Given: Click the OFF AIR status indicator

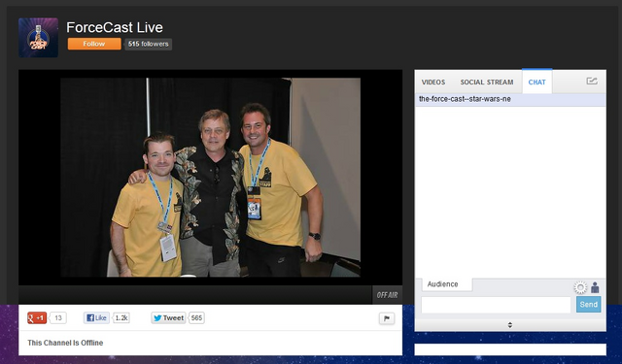Looking at the screenshot, I should click(387, 295).
